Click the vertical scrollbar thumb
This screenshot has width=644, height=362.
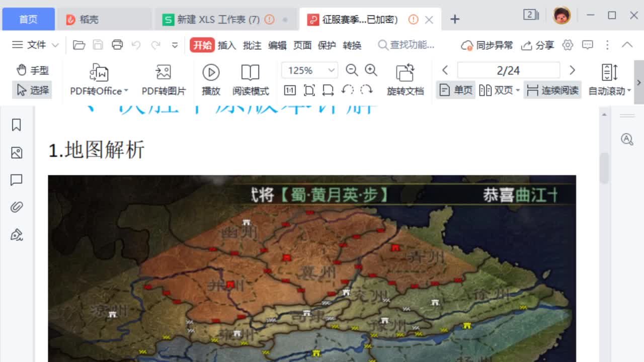[x=604, y=167]
